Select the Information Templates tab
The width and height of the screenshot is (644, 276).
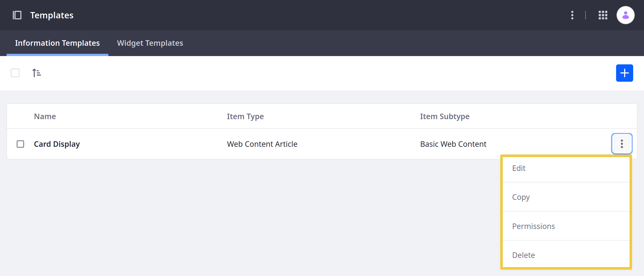click(x=58, y=43)
